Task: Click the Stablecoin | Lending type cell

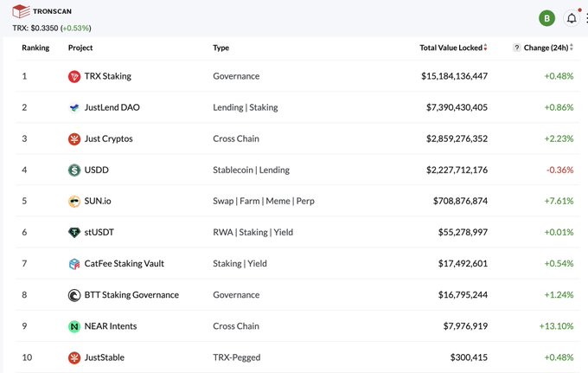Action: pyautogui.click(x=252, y=170)
